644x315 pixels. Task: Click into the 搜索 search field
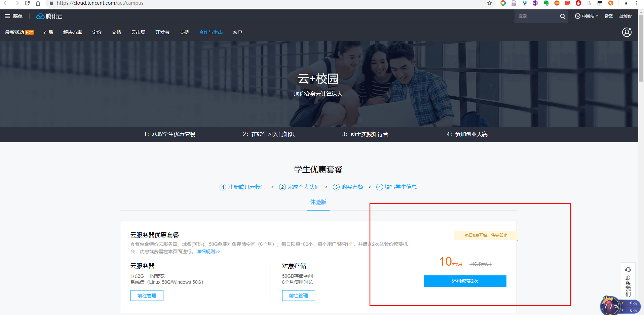click(537, 16)
